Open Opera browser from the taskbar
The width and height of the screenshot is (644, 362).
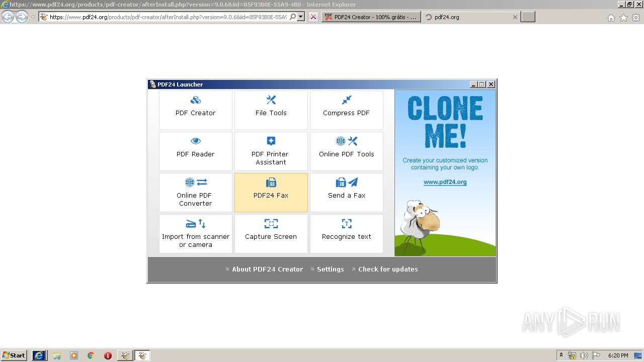click(x=108, y=355)
